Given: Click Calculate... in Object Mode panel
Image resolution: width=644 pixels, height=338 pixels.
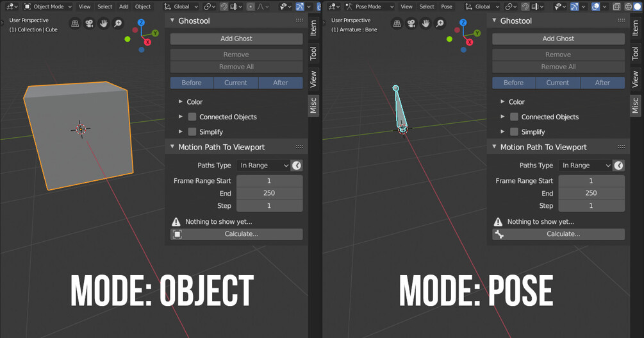Looking at the screenshot, I should click(236, 234).
